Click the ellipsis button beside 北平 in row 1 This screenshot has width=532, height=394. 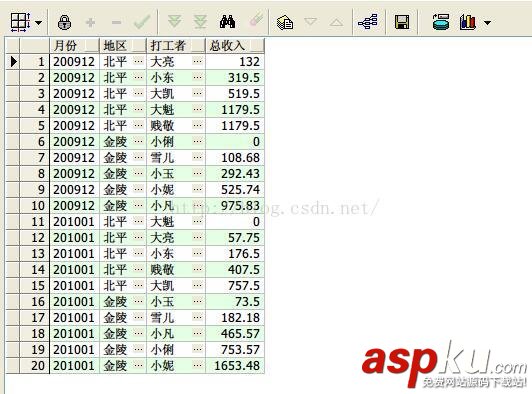(138, 61)
